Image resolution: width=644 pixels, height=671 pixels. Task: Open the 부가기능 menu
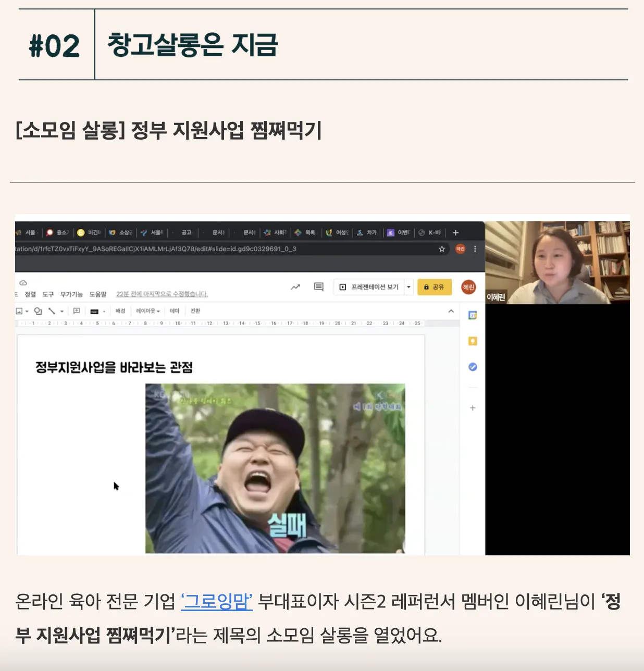[x=71, y=294]
